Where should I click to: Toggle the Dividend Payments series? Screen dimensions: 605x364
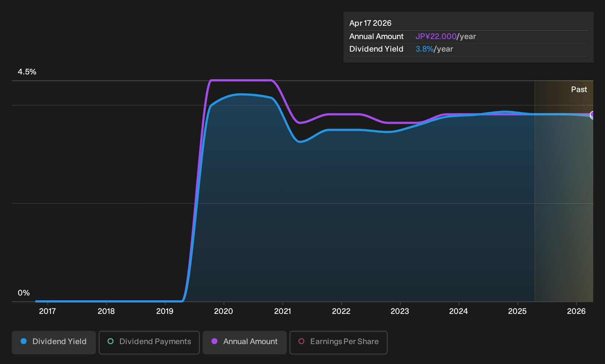(x=149, y=342)
